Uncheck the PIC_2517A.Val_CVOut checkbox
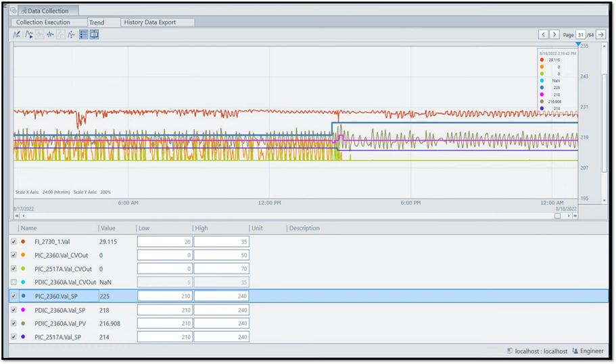Screen dimensions: 616x364 point(14,269)
